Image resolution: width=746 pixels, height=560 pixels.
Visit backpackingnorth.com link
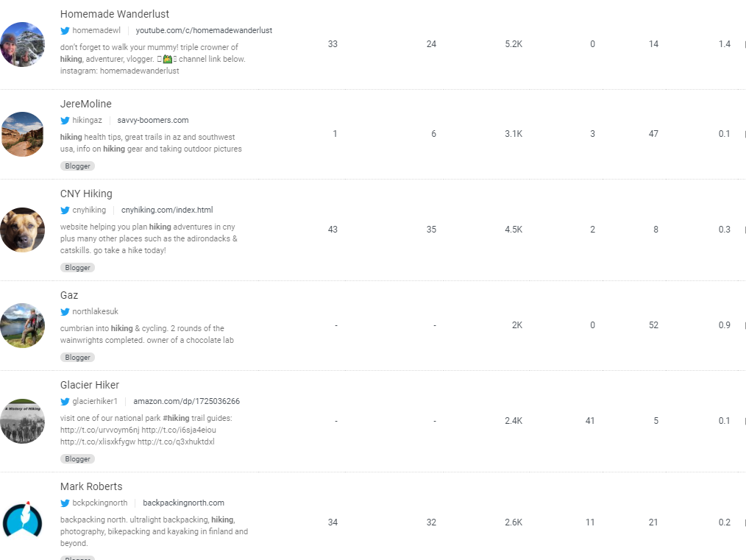coord(184,503)
